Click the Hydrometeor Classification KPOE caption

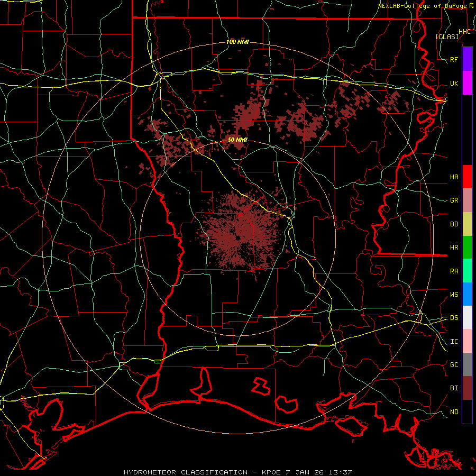click(237, 472)
